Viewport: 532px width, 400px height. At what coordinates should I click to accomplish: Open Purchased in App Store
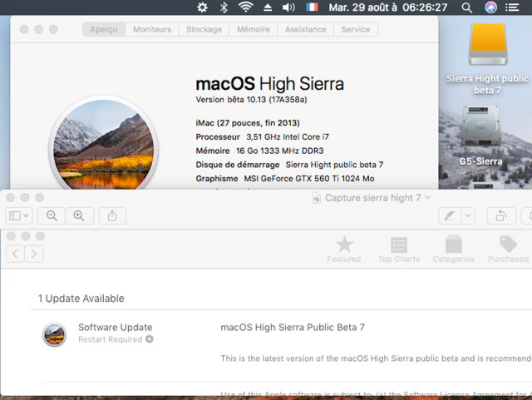click(508, 249)
